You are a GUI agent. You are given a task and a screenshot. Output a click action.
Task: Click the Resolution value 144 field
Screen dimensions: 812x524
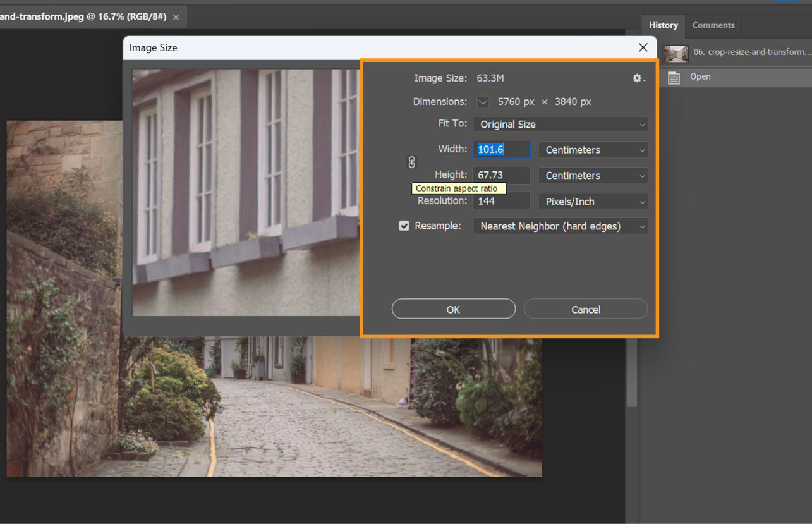pyautogui.click(x=501, y=200)
